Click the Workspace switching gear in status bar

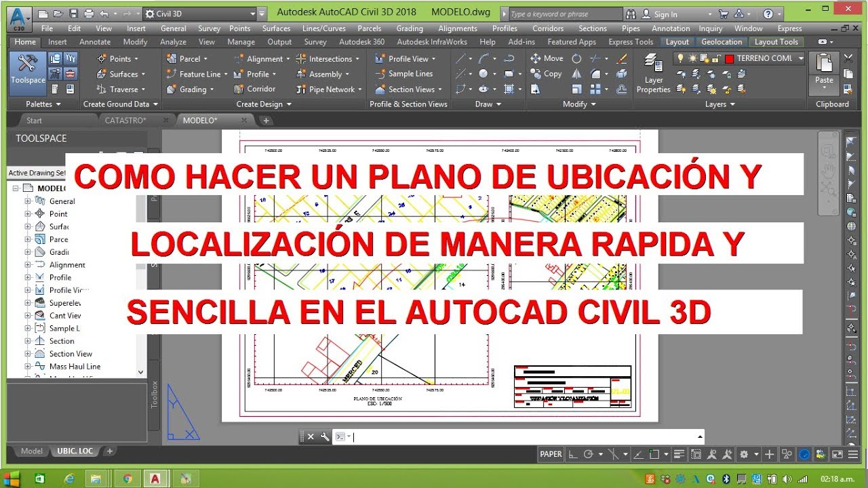(x=744, y=454)
